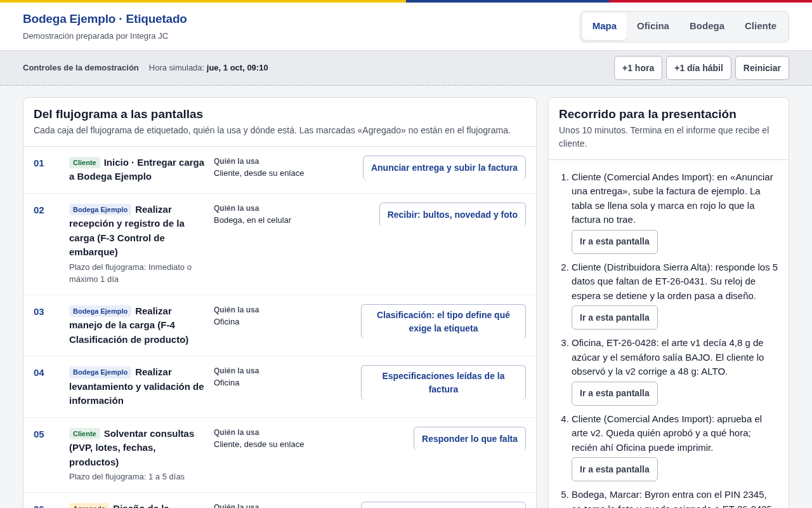This screenshot has width=812, height=508.
Task: Advance simulated time with +1 hora
Action: (638, 68)
